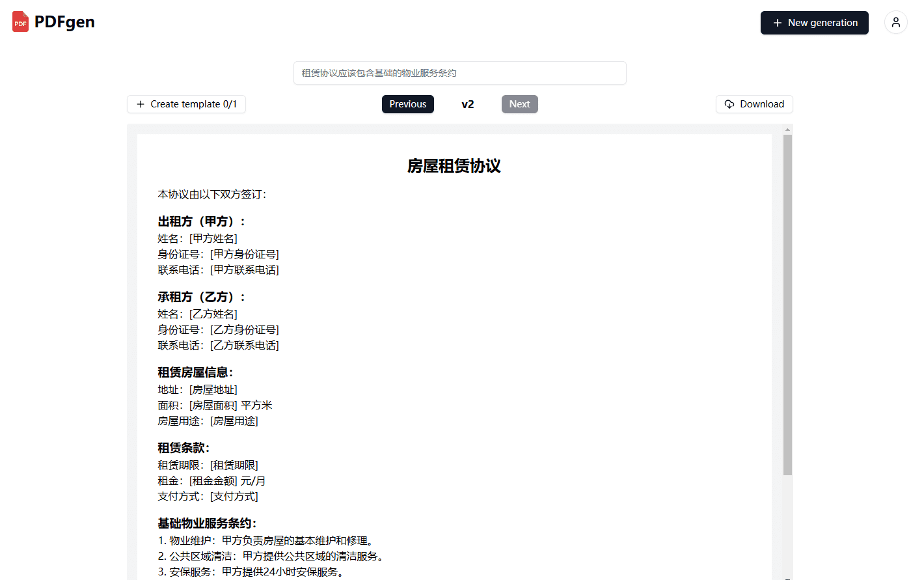This screenshot has height=580, width=924.
Task: Click the plus icon in Create template
Action: (141, 104)
